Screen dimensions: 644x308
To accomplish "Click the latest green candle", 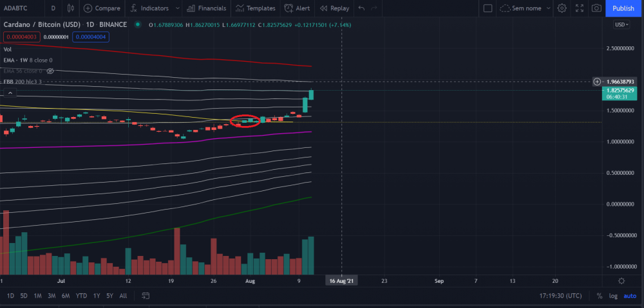I will (311, 95).
